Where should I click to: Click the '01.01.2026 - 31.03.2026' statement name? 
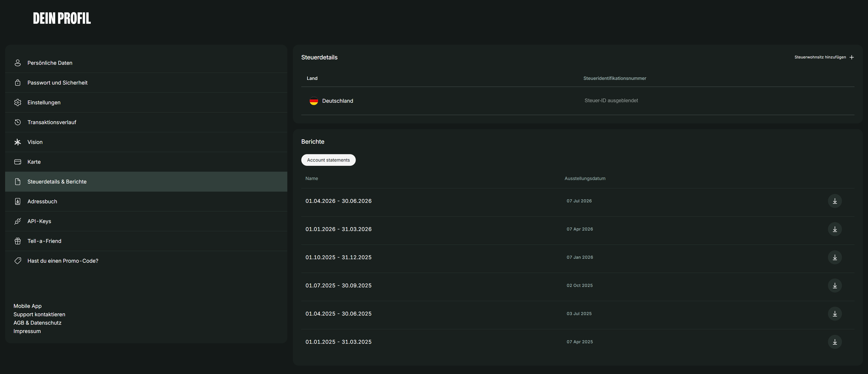click(339, 229)
